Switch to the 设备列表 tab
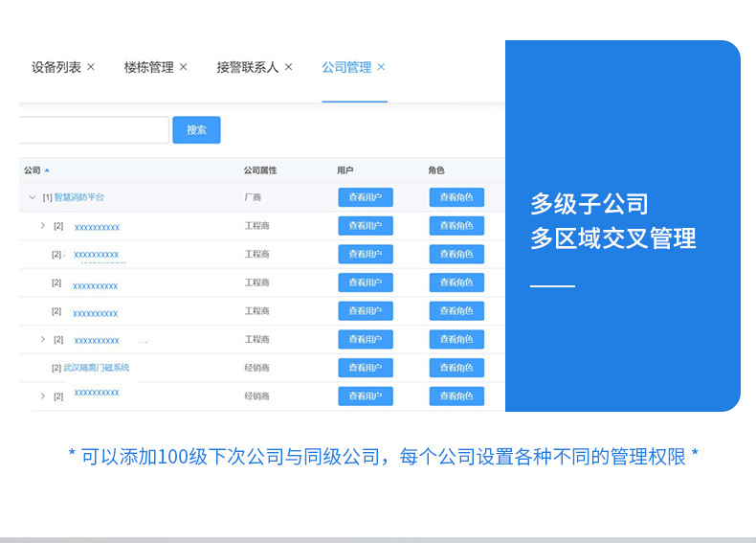The image size is (756, 543). [56, 67]
